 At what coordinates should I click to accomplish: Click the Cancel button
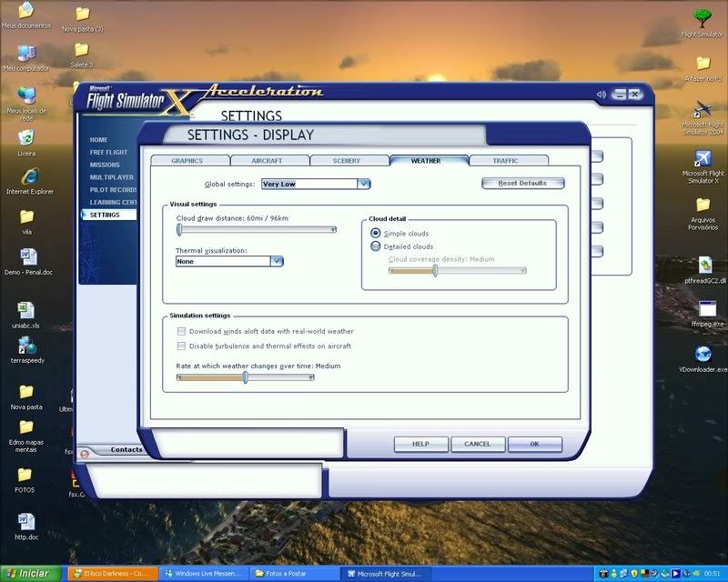pyautogui.click(x=478, y=444)
